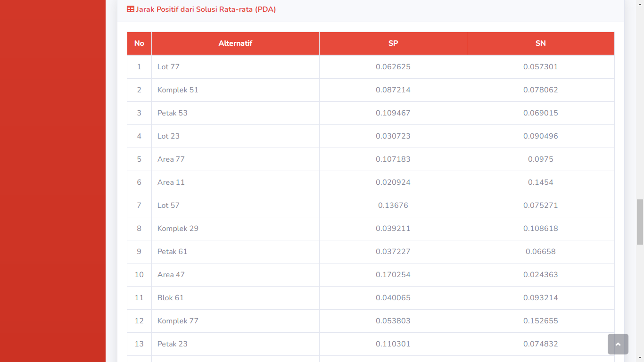Screen dimensions: 644x362
Task: Select the 'Blok 61' alternative cell
Action: click(235, 298)
